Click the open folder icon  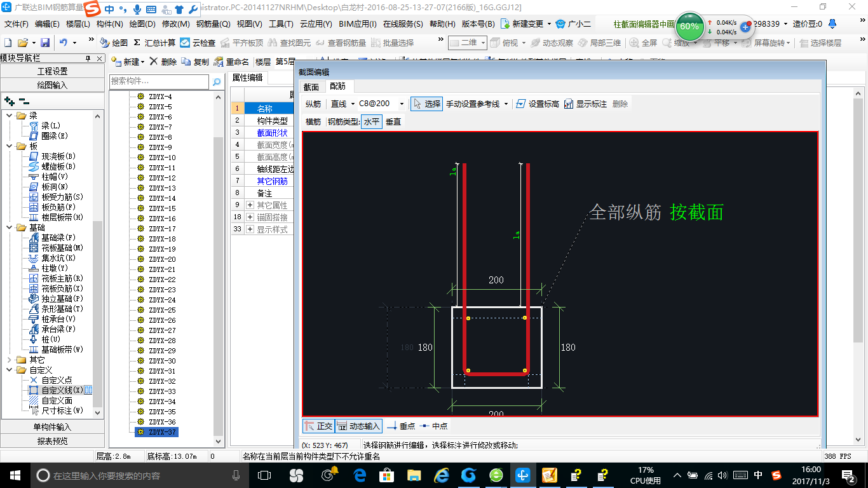click(x=23, y=43)
